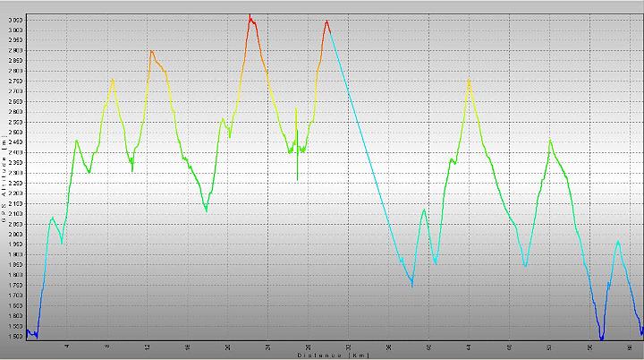
Task: Click the sharp green spike near 27 km
Action: [x=296, y=110]
